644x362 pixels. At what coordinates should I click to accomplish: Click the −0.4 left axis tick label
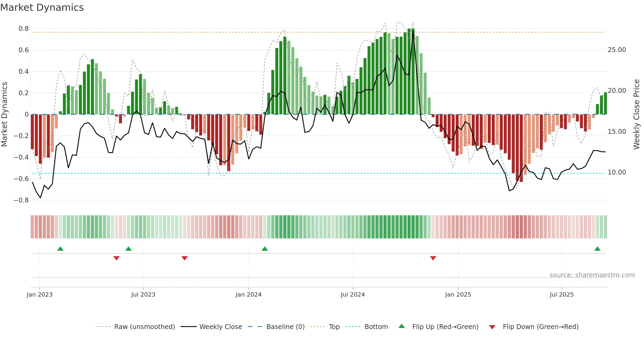[x=21, y=157]
